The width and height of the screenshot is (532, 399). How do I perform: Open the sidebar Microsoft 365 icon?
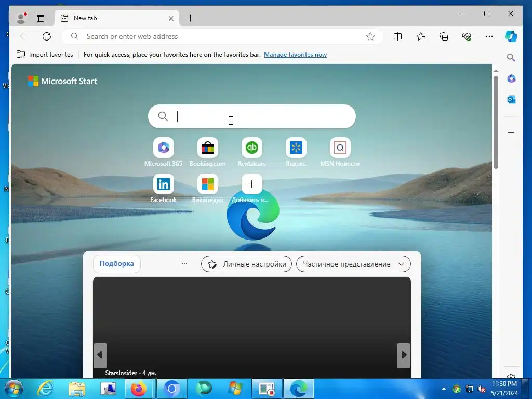click(511, 79)
